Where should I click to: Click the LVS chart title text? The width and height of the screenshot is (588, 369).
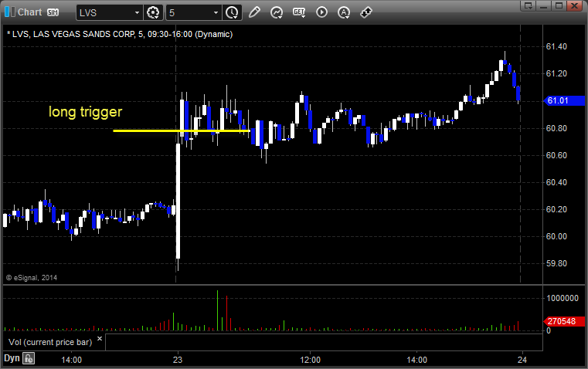pyautogui.click(x=120, y=34)
